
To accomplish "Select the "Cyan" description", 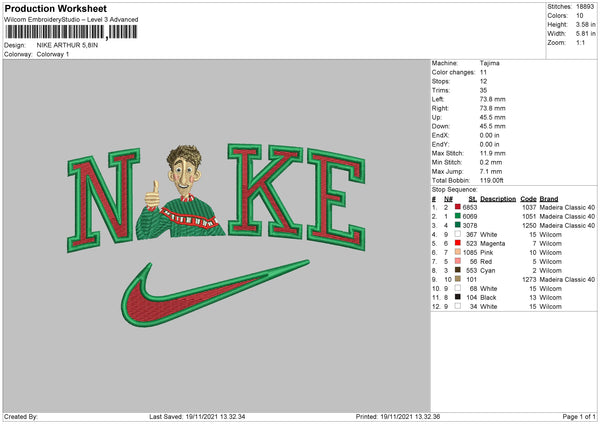I will 488,271.
